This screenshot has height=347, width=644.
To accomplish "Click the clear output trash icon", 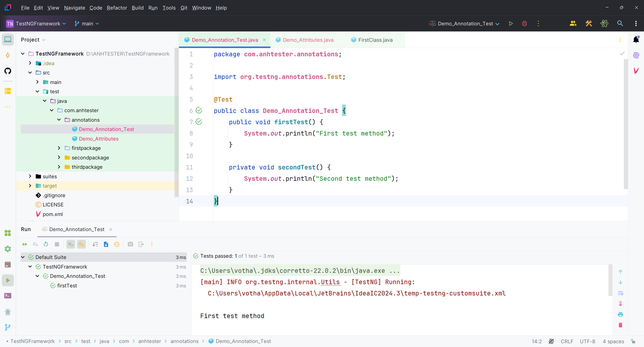I will pos(620,325).
